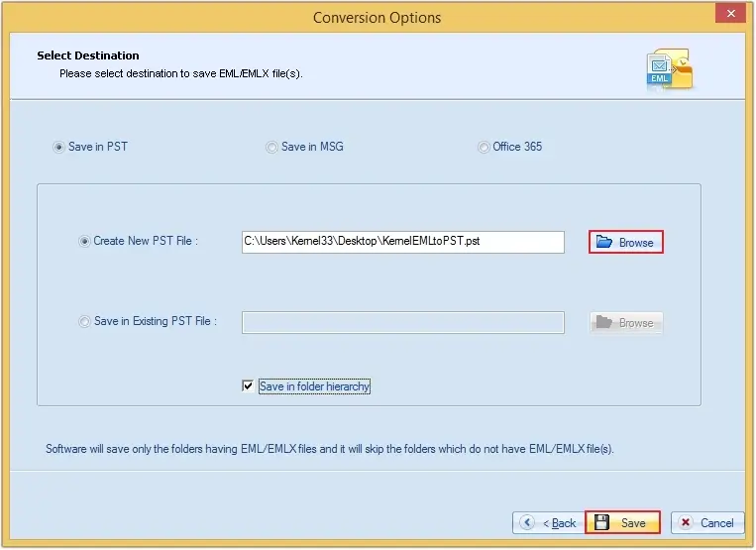Select the Save in PST radio button
The image size is (756, 550).
(x=58, y=147)
